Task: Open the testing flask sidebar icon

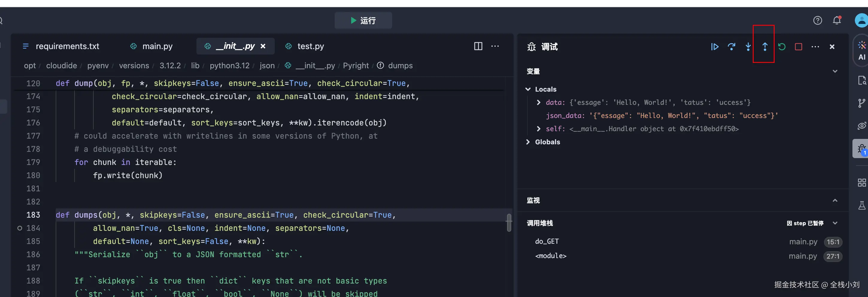Action: point(862,205)
